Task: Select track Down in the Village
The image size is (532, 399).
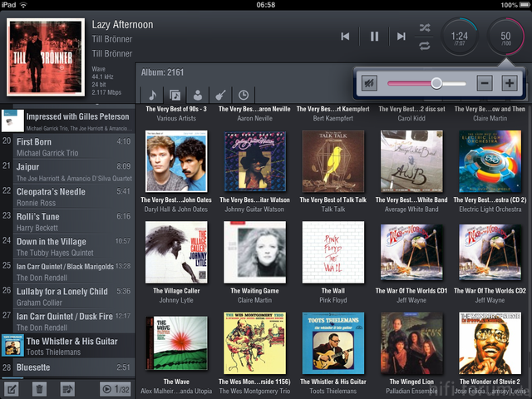Action: click(67, 247)
